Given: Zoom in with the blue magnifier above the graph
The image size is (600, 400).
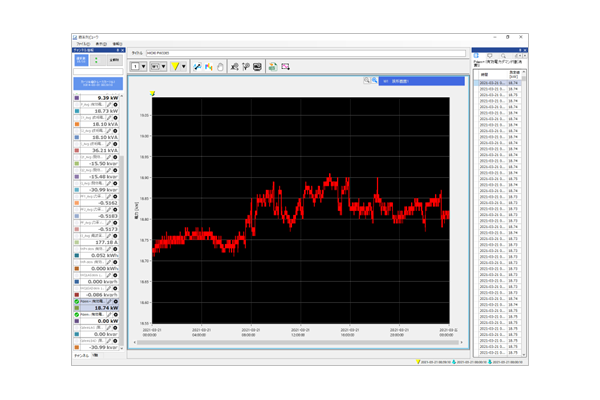Looking at the screenshot, I should (374, 80).
